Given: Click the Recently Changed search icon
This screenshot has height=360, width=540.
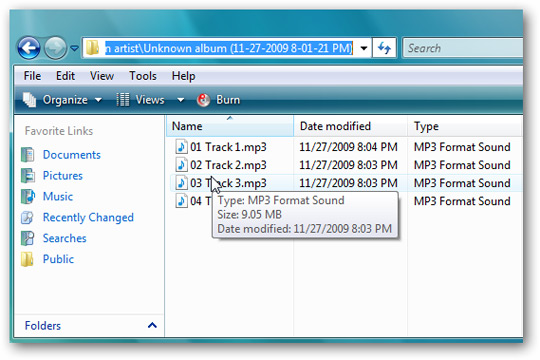Looking at the screenshot, I should point(28,217).
